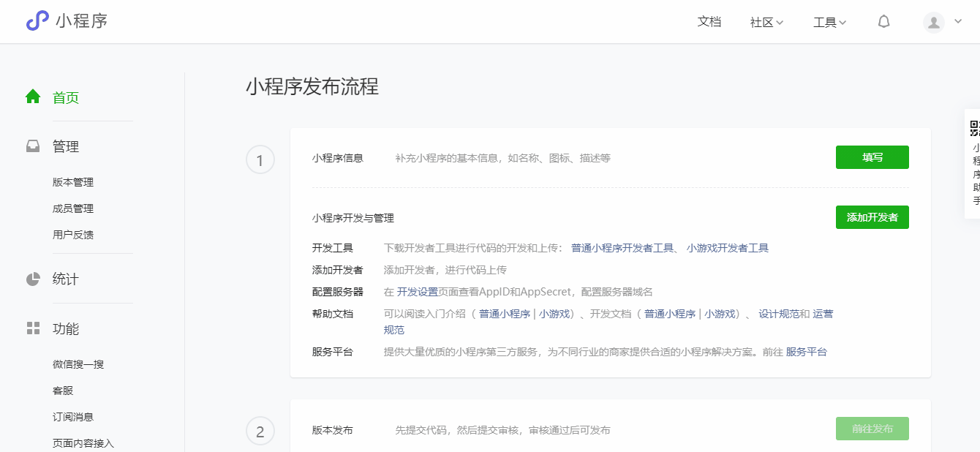Open the 文档 menu item

pos(709,21)
